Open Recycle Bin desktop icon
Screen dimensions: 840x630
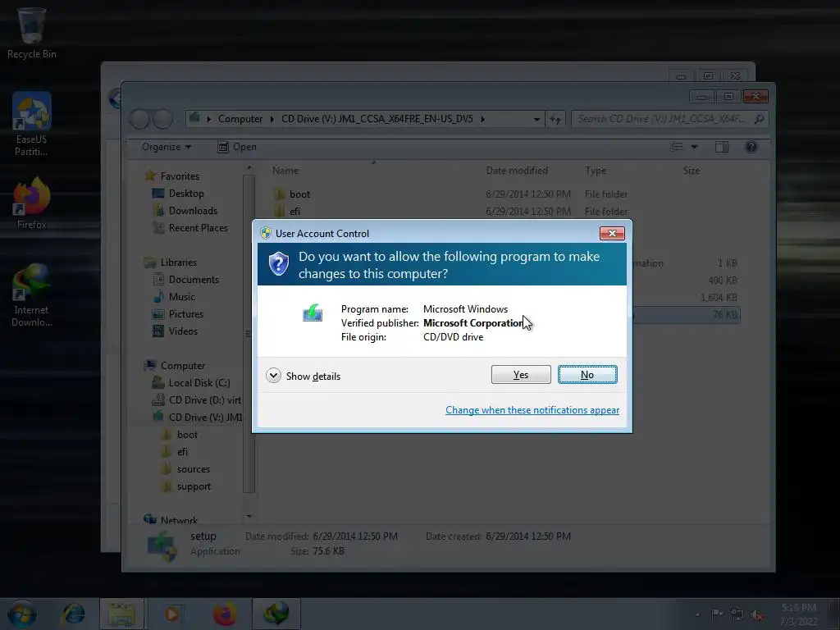pyautogui.click(x=32, y=33)
